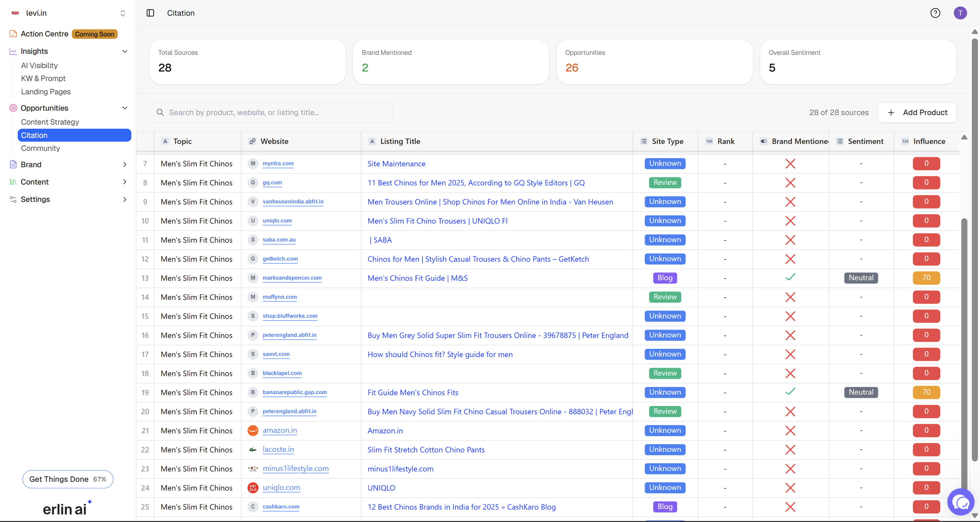Click the brand-mentioned checkmark for marksandspencer.com
The width and height of the screenshot is (980, 522).
click(x=790, y=277)
